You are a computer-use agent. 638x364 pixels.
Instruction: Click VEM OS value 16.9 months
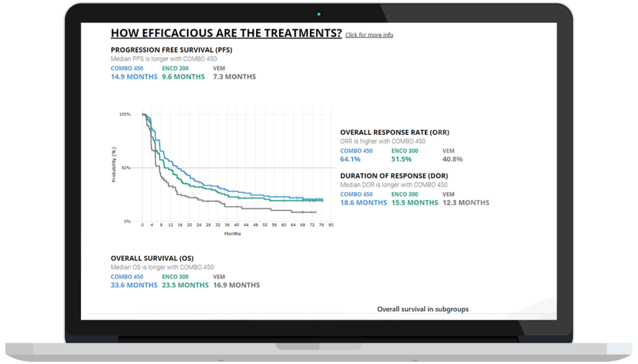236,285
